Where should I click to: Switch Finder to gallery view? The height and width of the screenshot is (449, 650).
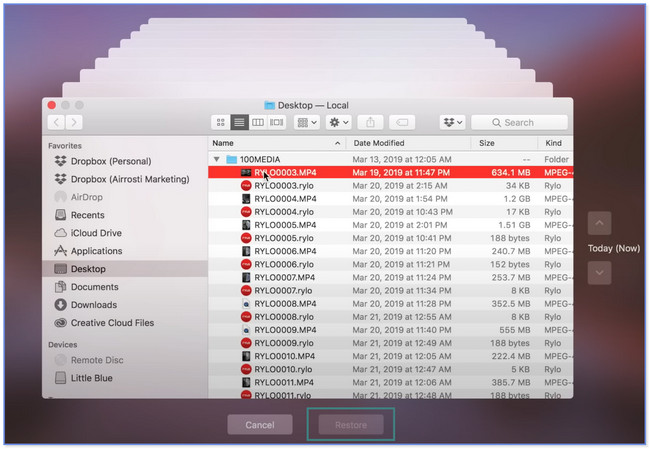276,122
